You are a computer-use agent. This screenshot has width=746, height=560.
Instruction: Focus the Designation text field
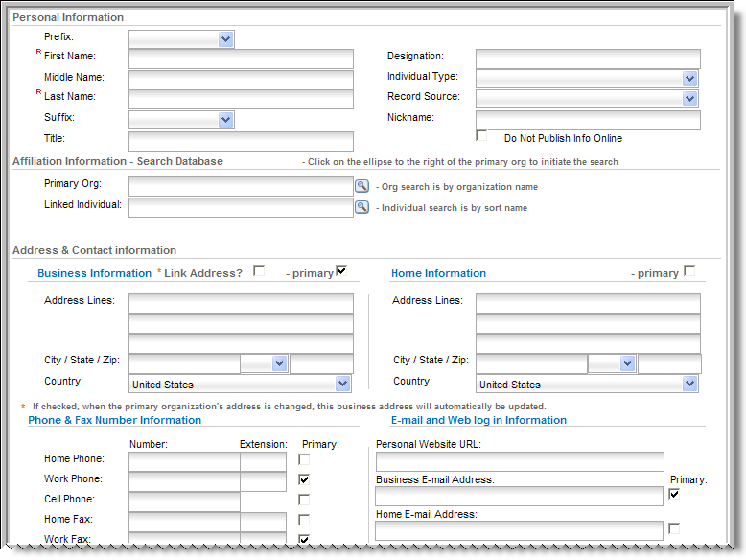click(588, 59)
